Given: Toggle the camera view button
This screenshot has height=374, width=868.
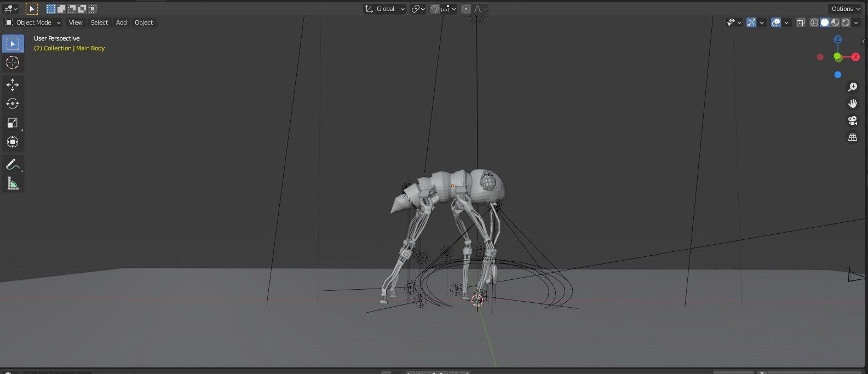Looking at the screenshot, I should (x=853, y=120).
